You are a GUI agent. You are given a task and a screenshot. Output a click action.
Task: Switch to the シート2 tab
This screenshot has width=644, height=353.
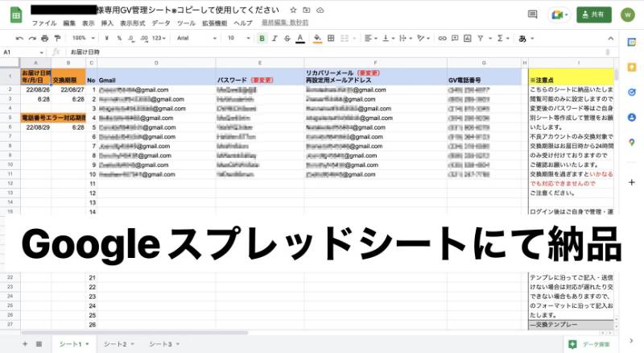[118, 344]
